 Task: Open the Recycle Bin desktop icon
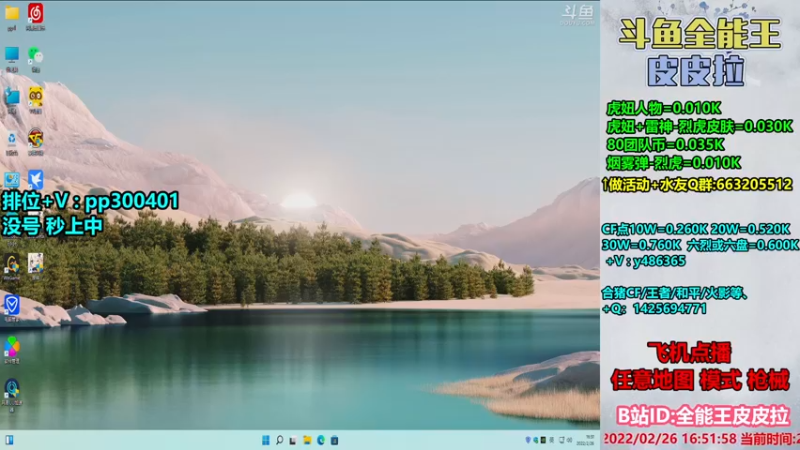12,138
